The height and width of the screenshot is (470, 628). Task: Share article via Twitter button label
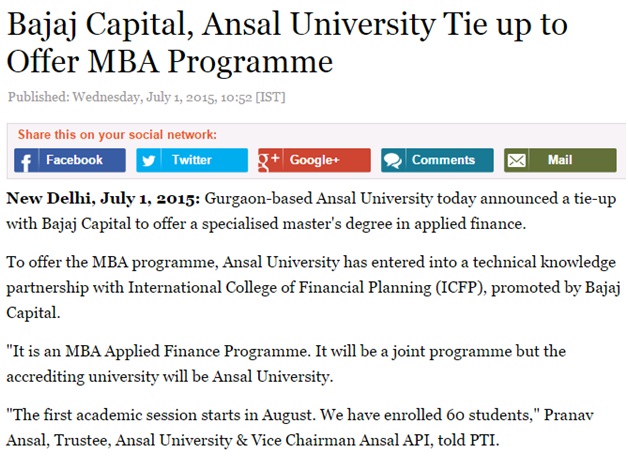(191, 160)
